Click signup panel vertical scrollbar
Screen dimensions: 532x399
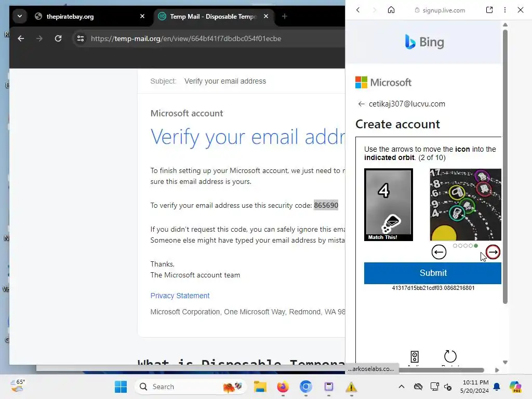click(505, 166)
